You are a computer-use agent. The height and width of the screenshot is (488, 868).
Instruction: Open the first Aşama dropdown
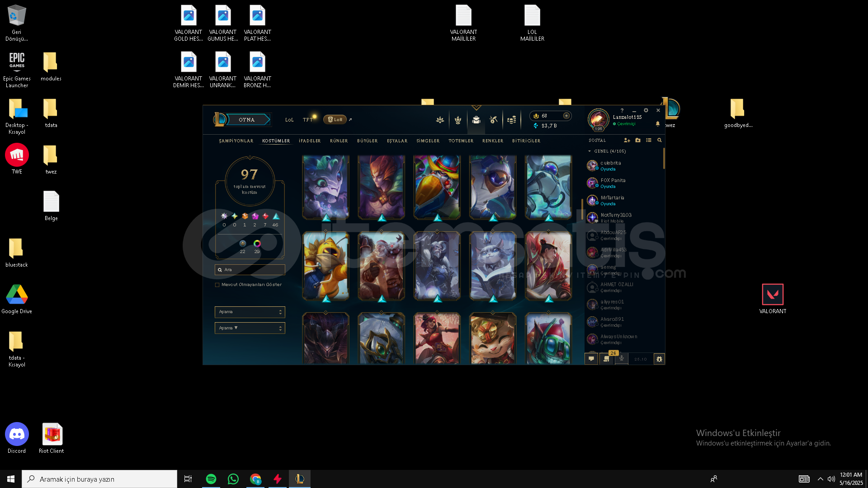250,312
